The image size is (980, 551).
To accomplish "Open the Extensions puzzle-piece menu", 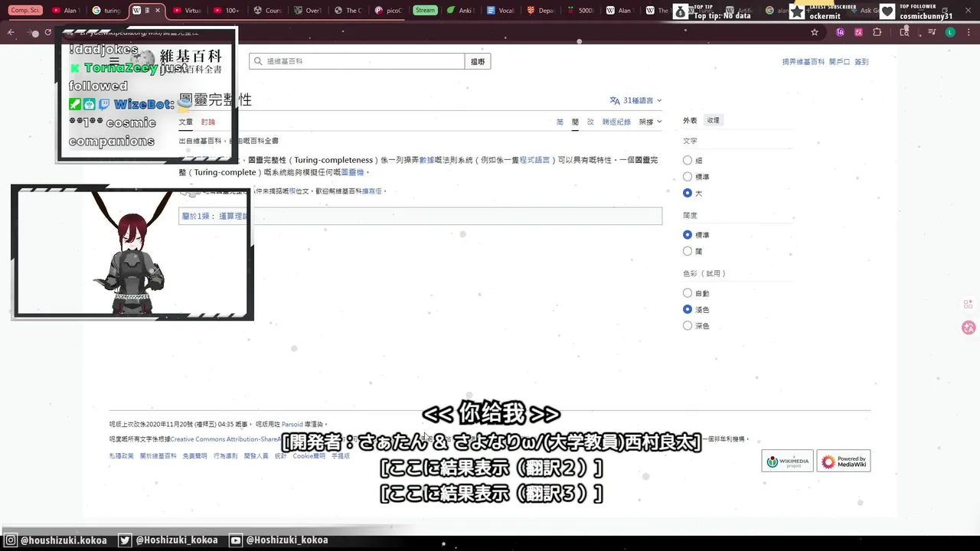I will coord(877,32).
